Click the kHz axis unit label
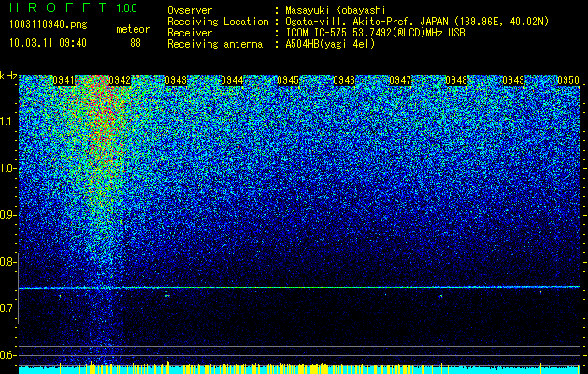The height and width of the screenshot is (374, 588). click(x=8, y=76)
